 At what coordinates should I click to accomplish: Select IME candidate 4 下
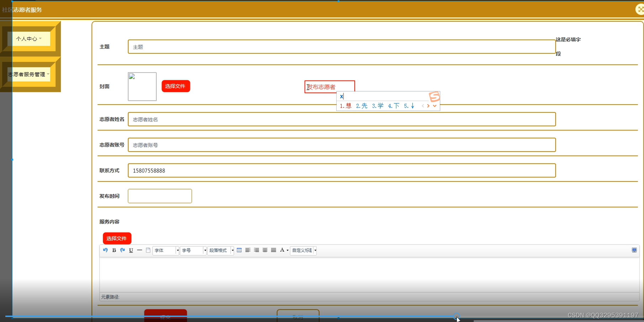coord(394,106)
